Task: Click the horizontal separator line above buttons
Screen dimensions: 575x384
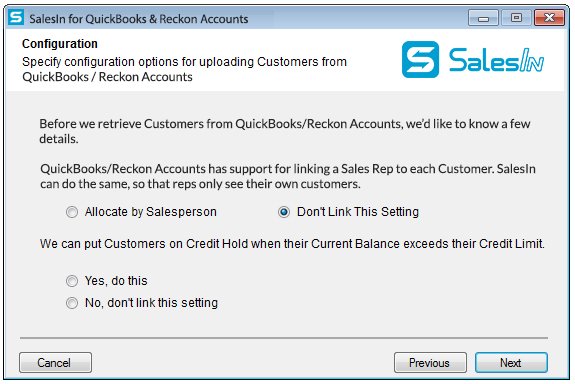Action: pyautogui.click(x=284, y=337)
